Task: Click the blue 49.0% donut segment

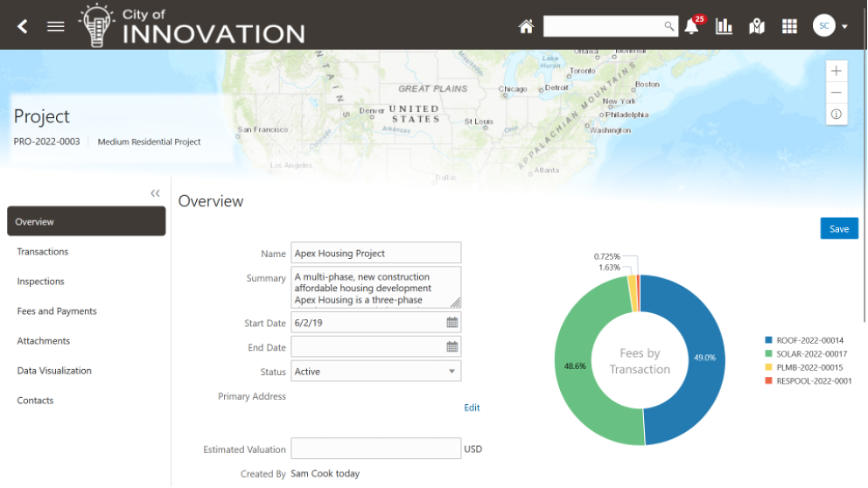Action: pyautogui.click(x=705, y=358)
